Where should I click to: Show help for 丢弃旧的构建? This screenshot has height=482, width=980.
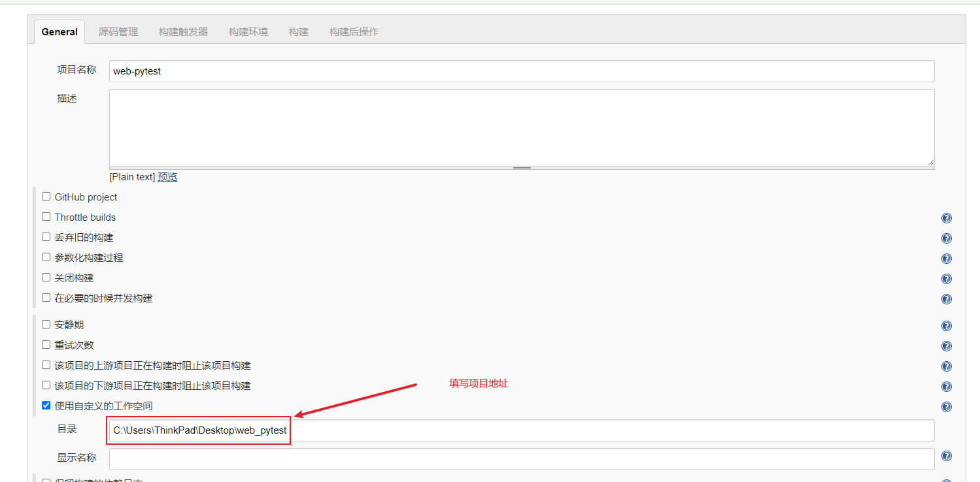click(946, 238)
